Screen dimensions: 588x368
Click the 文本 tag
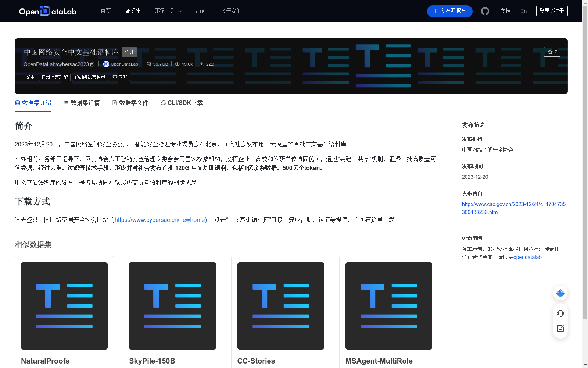(31, 77)
